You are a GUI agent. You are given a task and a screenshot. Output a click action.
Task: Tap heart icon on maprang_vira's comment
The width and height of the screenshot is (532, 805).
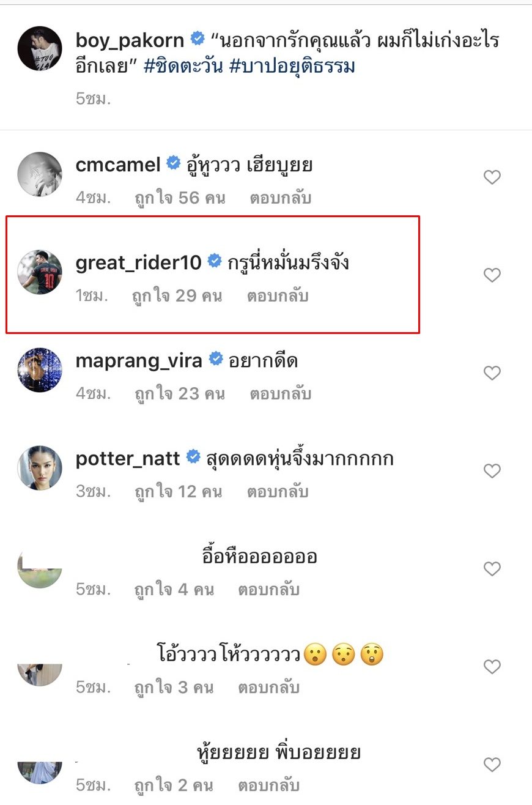click(492, 373)
